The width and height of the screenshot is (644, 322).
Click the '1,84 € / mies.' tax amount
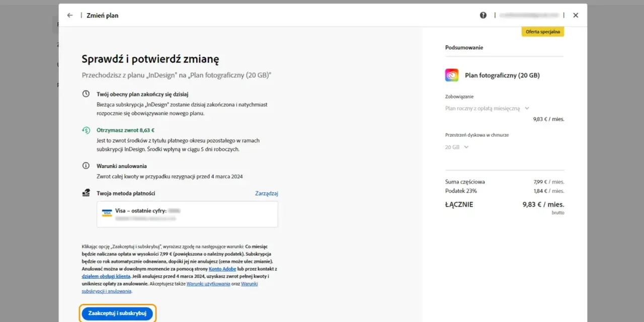pos(549,191)
